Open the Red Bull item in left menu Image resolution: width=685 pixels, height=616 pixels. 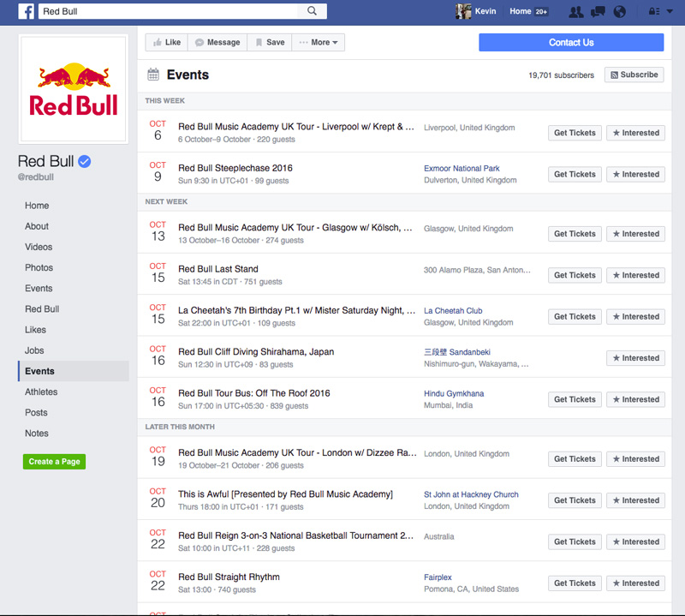click(42, 309)
